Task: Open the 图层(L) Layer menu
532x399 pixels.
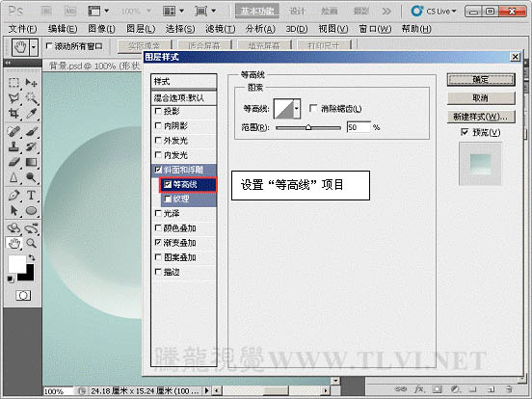Action: pos(141,29)
